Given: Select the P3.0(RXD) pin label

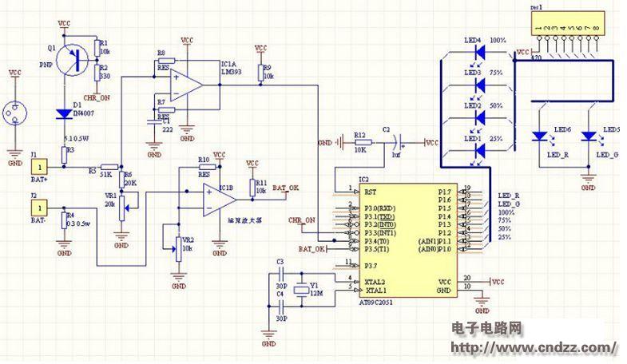Looking at the screenshot, I should [380, 208].
